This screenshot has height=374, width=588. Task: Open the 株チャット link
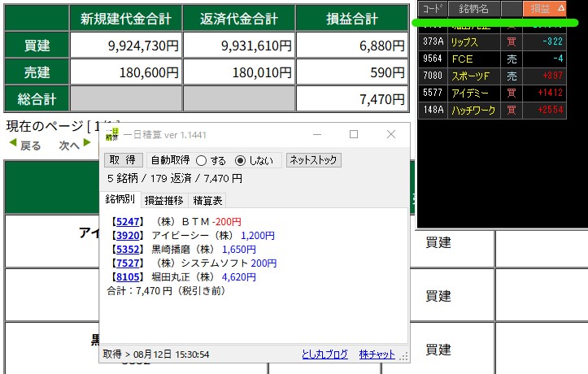coord(377,354)
